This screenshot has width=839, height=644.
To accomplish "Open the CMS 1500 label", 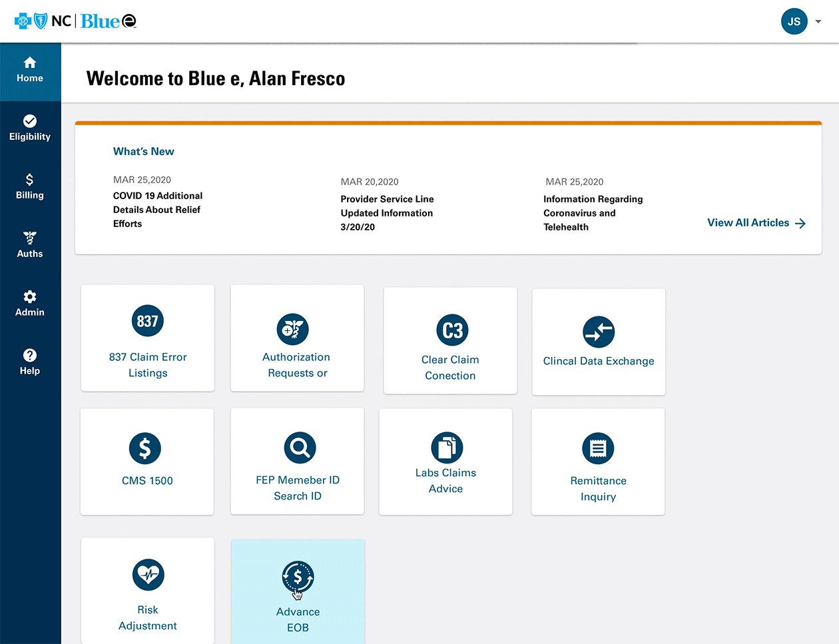I will pyautogui.click(x=147, y=481).
